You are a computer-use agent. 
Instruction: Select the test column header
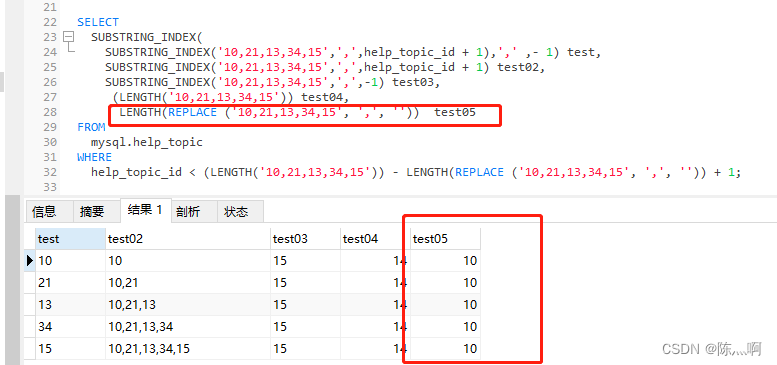70,239
